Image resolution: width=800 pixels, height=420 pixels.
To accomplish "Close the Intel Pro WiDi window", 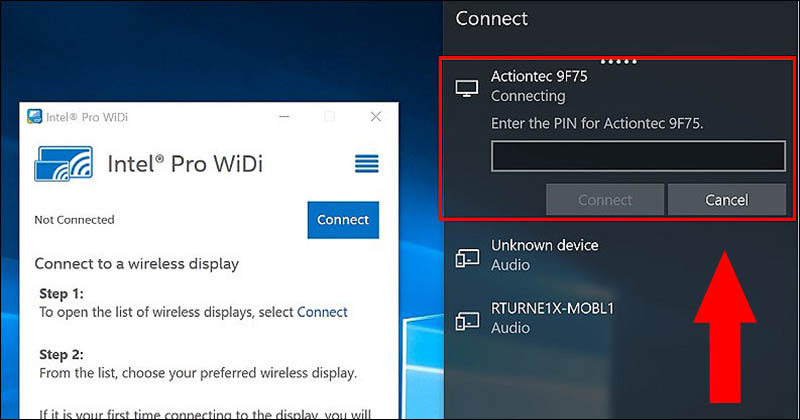I will coord(376,117).
